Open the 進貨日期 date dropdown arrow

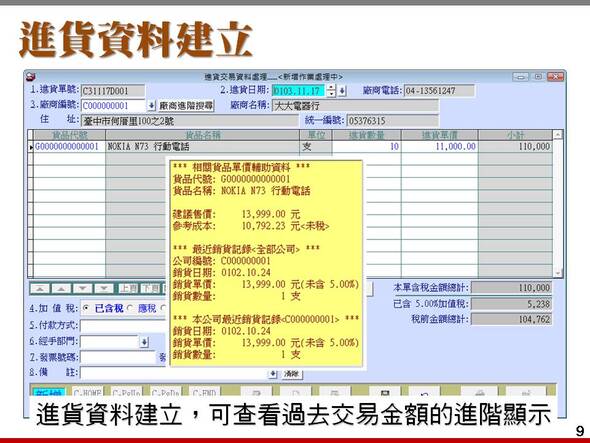[342, 91]
